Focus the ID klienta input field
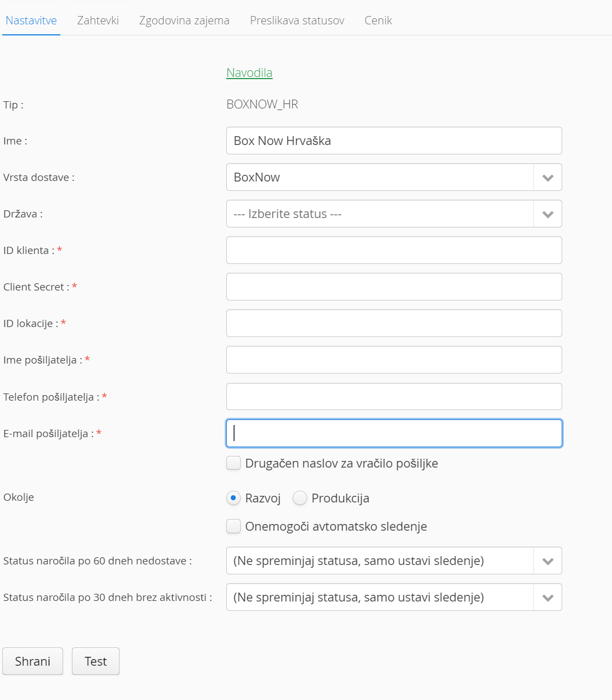The width and height of the screenshot is (612, 700). tap(394, 250)
